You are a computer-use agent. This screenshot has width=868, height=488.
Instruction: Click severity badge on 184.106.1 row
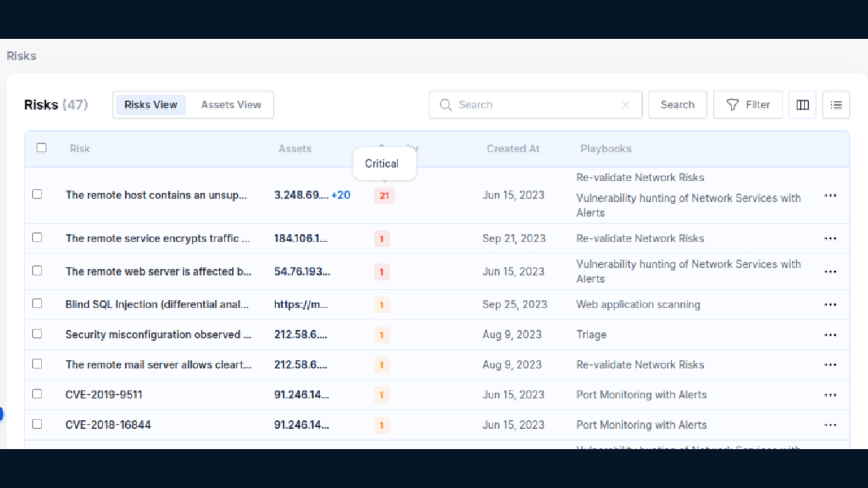pyautogui.click(x=381, y=239)
